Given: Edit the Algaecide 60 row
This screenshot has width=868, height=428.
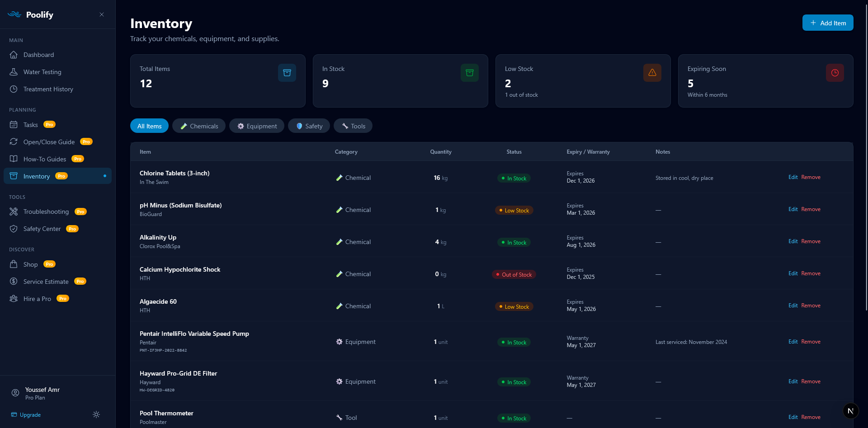Looking at the screenshot, I should [x=793, y=306].
